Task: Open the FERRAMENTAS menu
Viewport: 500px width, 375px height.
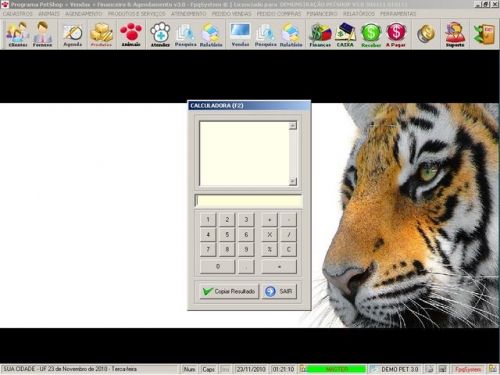Action: 398,14
